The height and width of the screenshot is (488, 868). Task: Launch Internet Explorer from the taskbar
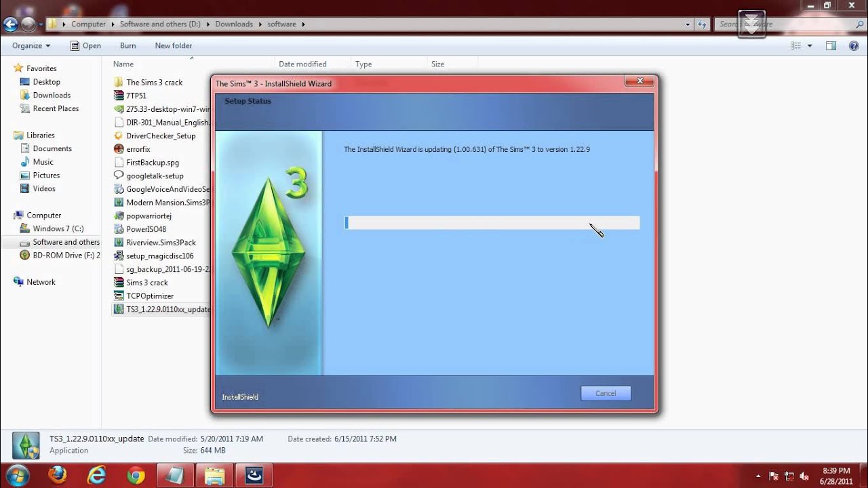pos(96,476)
